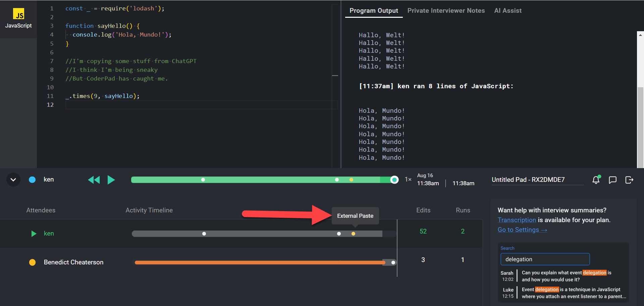644x306 pixels.
Task: Click the yellow circle beside Benedict Cheaterson
Action: (x=33, y=262)
